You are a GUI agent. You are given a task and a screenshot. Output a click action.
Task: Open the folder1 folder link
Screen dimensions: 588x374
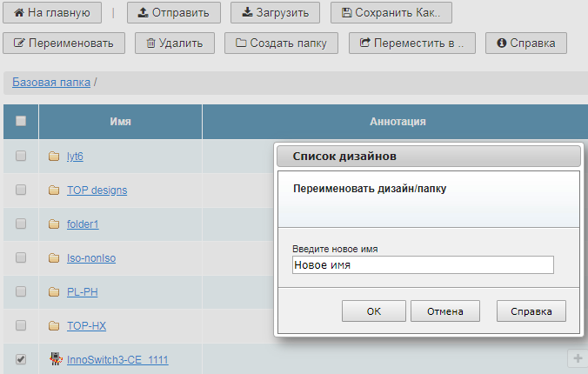click(x=83, y=224)
